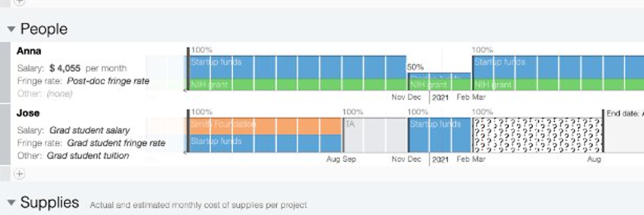Open Jose's Grad student salary selector

(x=89, y=130)
